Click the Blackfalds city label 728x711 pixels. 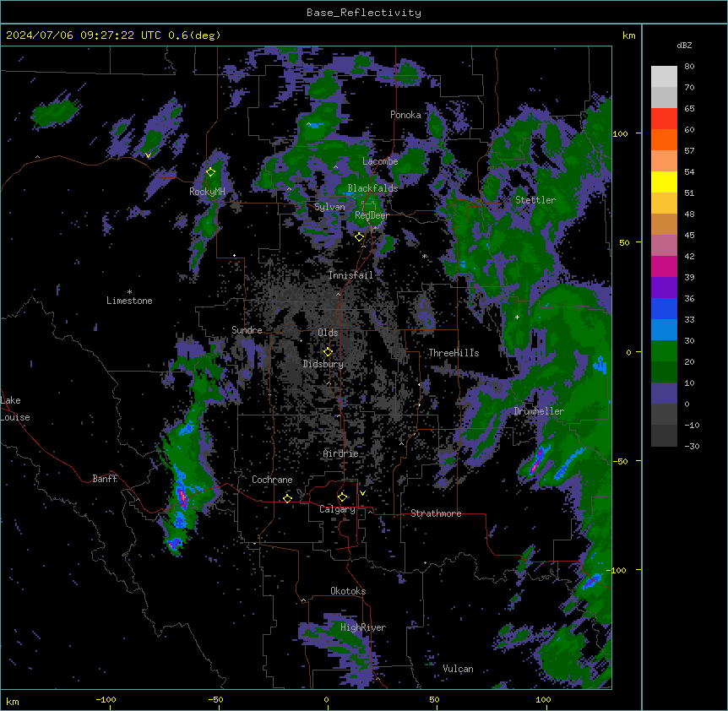tap(372, 188)
